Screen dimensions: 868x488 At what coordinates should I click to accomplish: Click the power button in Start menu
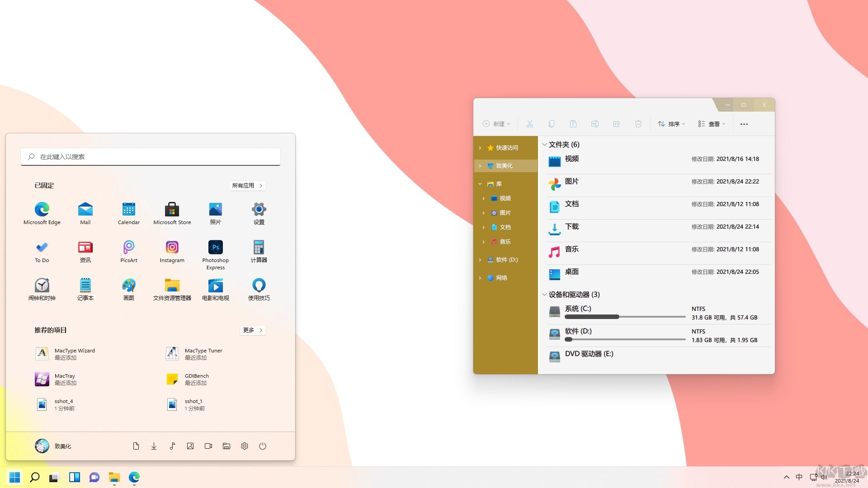263,446
